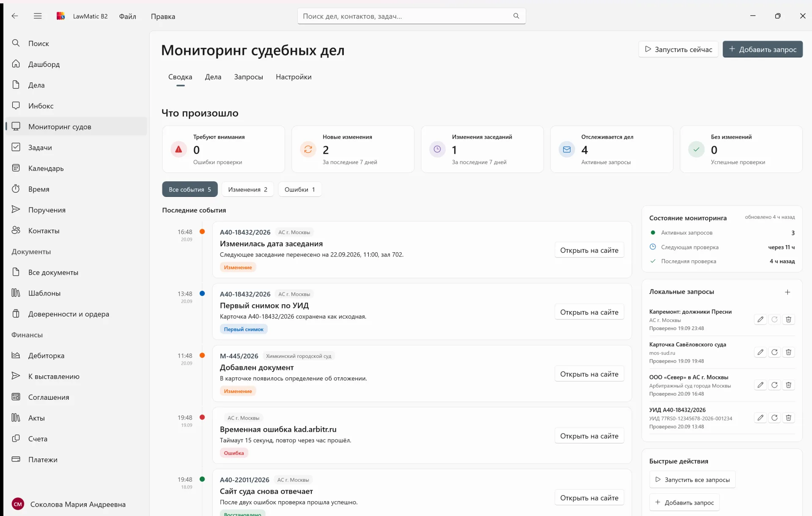Focus the Поиск дел, контактов, задач field
The image size is (812, 516).
tap(411, 16)
